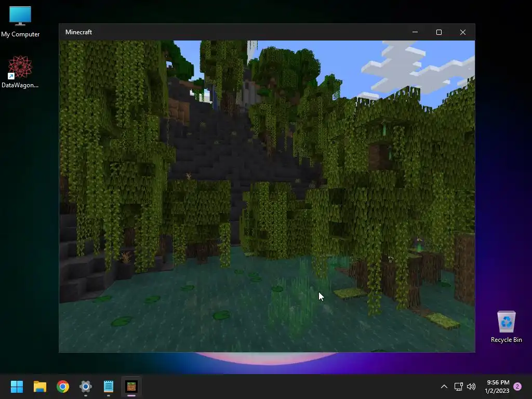Open the network status tray icon
Image resolution: width=532 pixels, height=399 pixels.
click(458, 387)
